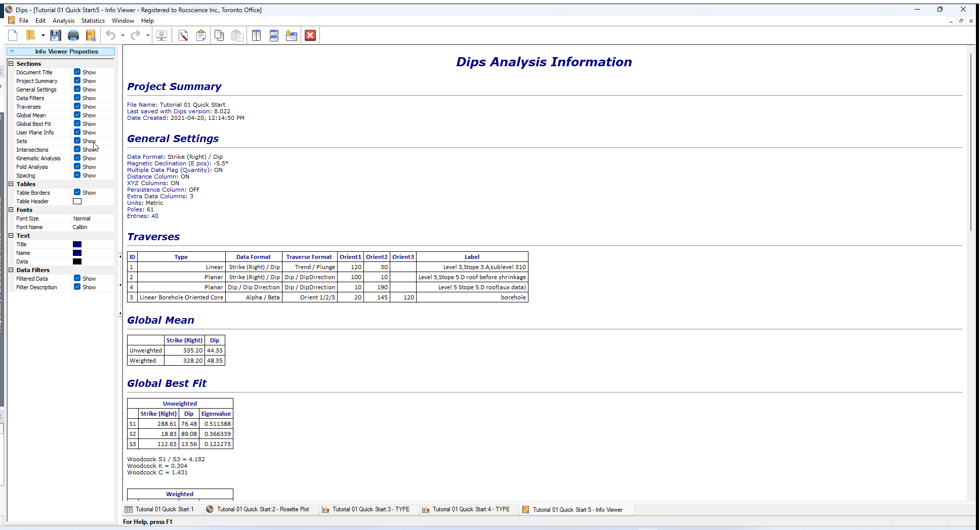This screenshot has height=530, width=980.
Task: Change the Data text color swatch
Action: [77, 261]
